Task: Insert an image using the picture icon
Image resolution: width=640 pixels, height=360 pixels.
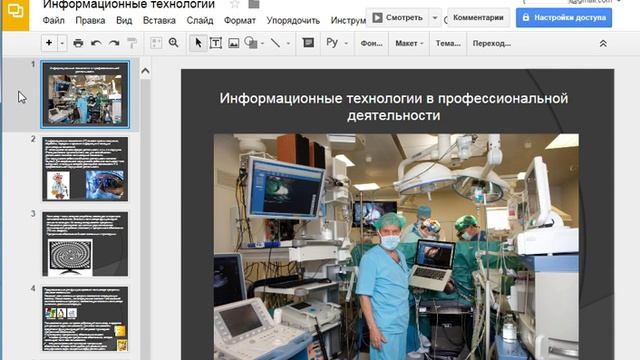Action: tap(233, 43)
